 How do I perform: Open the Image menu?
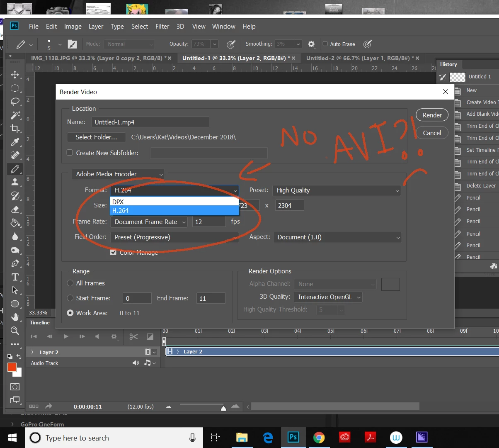73,26
